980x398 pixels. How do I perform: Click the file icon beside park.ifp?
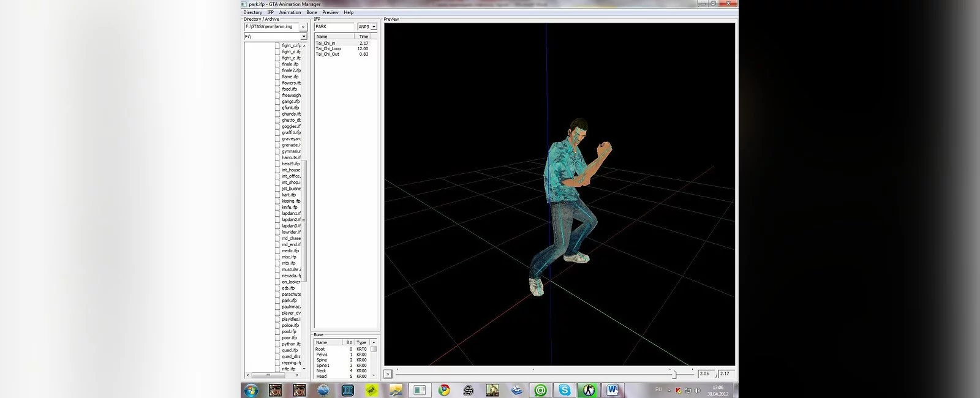pyautogui.click(x=277, y=301)
